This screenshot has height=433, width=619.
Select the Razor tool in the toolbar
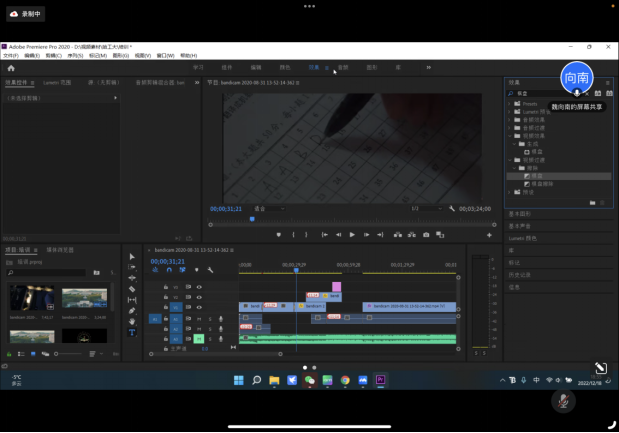point(132,289)
